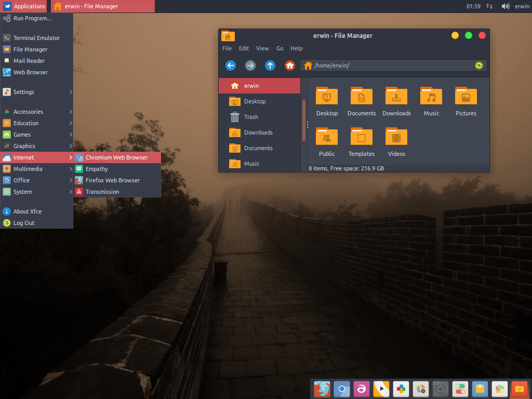Open the camera lens dock icon
Screen dimensions: 532x399
(x=441, y=389)
